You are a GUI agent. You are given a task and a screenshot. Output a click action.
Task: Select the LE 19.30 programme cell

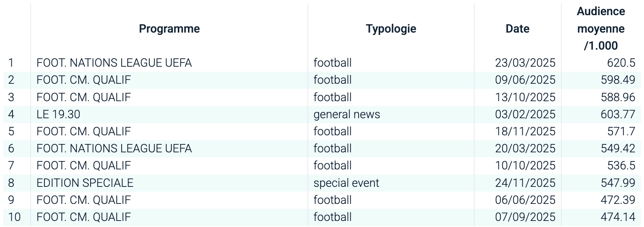[58, 114]
